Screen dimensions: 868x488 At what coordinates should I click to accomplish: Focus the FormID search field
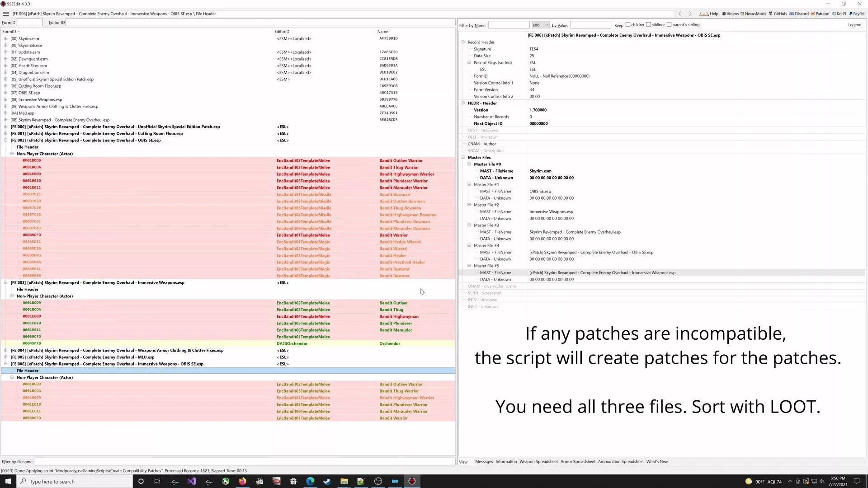[29, 22]
